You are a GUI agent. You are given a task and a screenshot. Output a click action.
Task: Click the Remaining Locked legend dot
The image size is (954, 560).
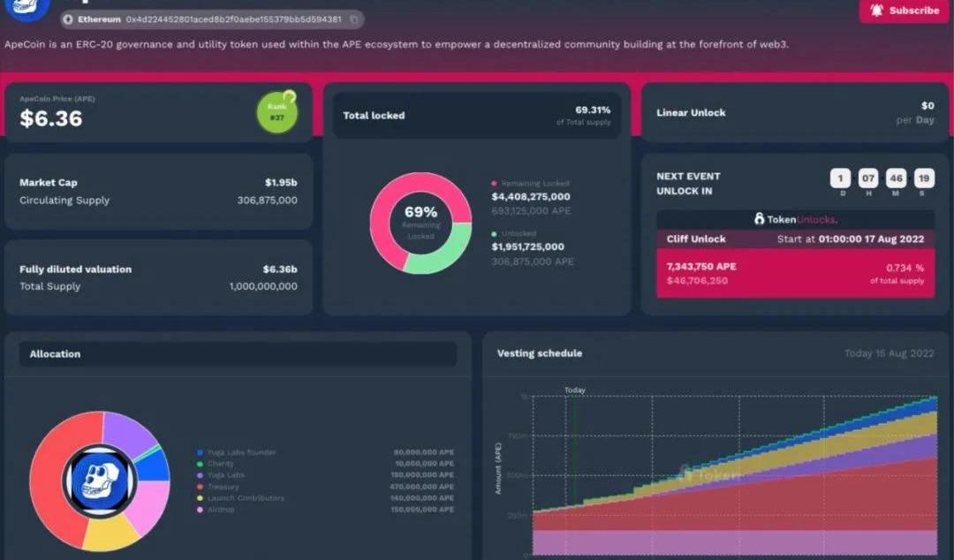pyautogui.click(x=494, y=183)
